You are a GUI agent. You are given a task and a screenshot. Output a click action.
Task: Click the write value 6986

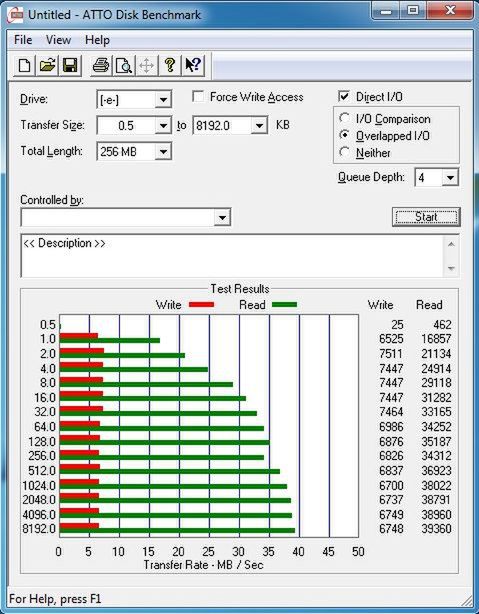pyautogui.click(x=391, y=426)
